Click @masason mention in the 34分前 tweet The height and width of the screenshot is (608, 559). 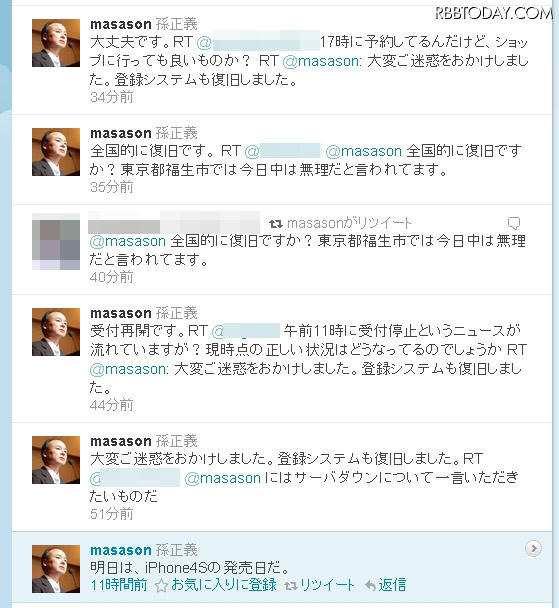click(x=322, y=61)
